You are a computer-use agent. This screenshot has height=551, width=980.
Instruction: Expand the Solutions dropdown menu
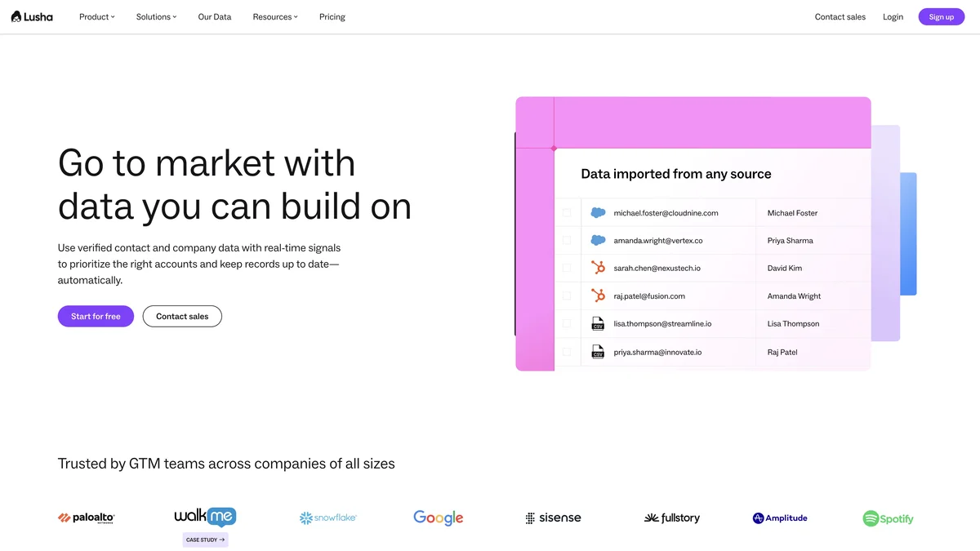(x=156, y=16)
